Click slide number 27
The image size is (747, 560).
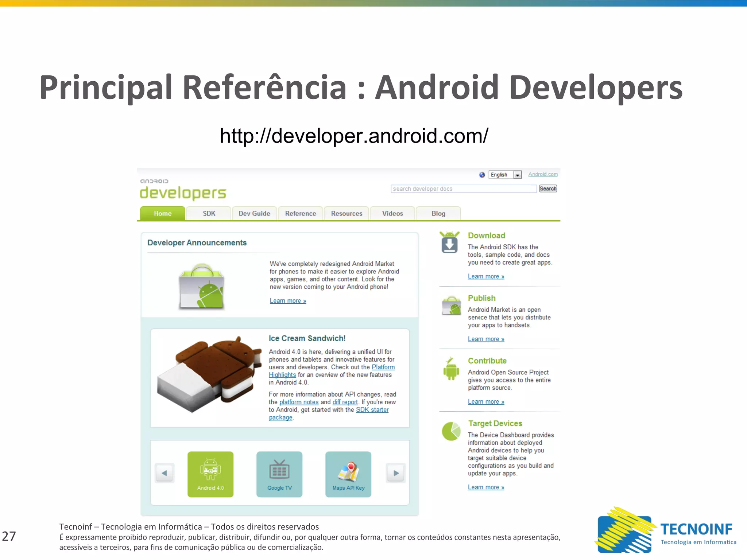(9, 536)
